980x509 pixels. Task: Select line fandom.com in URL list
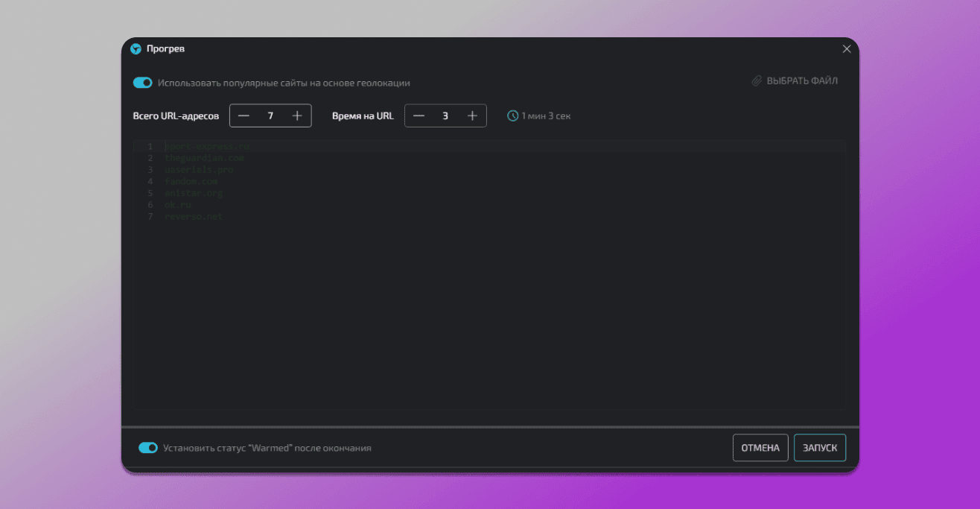191,181
